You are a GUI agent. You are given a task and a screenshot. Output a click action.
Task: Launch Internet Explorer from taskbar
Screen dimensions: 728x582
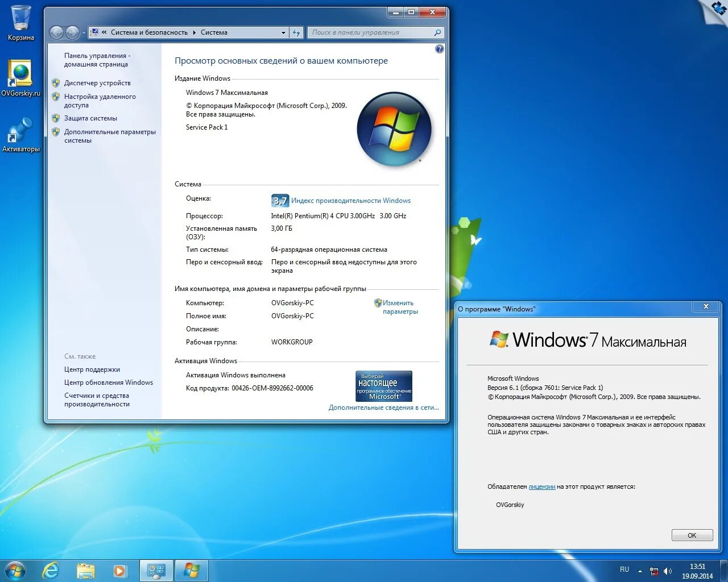tap(51, 570)
